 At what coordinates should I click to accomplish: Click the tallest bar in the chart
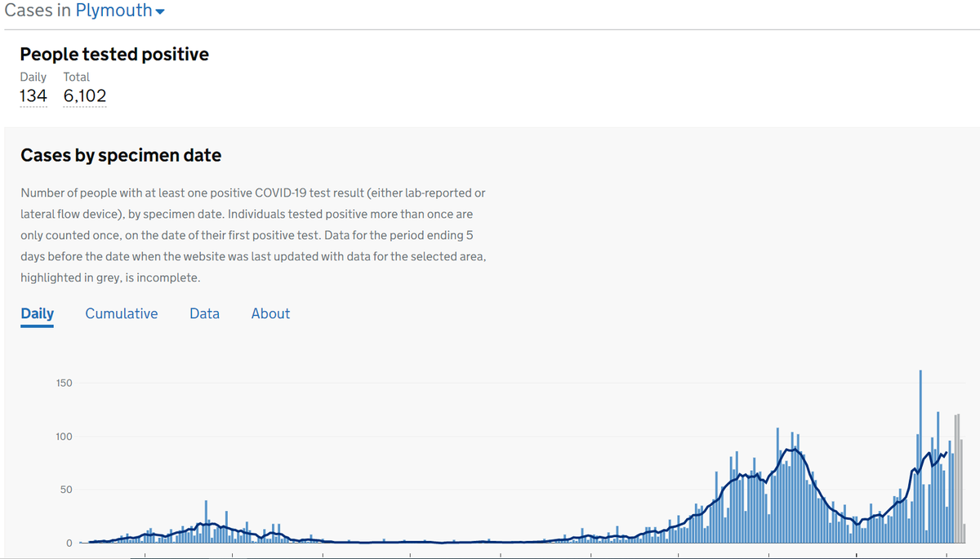click(x=920, y=456)
